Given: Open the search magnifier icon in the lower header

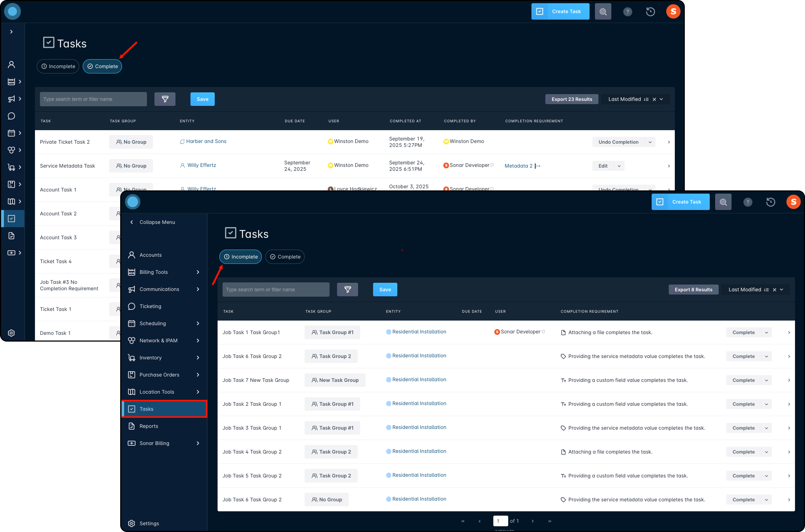Looking at the screenshot, I should click(723, 202).
